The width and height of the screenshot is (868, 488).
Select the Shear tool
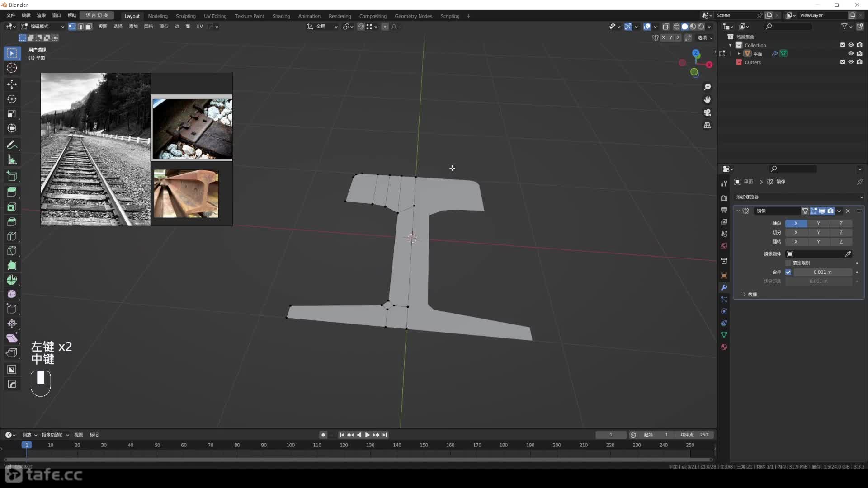12,338
